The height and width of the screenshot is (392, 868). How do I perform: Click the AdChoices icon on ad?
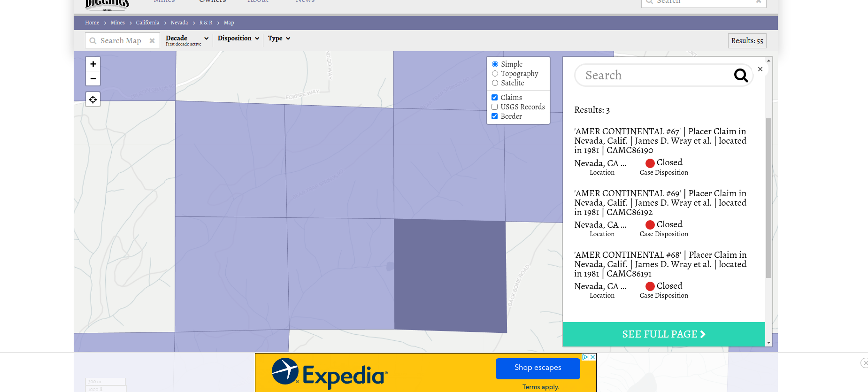pyautogui.click(x=585, y=357)
